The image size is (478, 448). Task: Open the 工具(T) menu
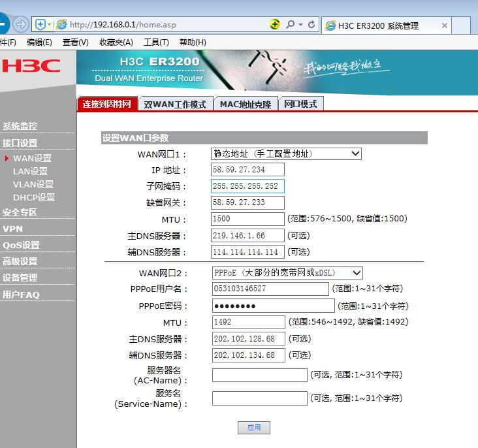(x=156, y=42)
